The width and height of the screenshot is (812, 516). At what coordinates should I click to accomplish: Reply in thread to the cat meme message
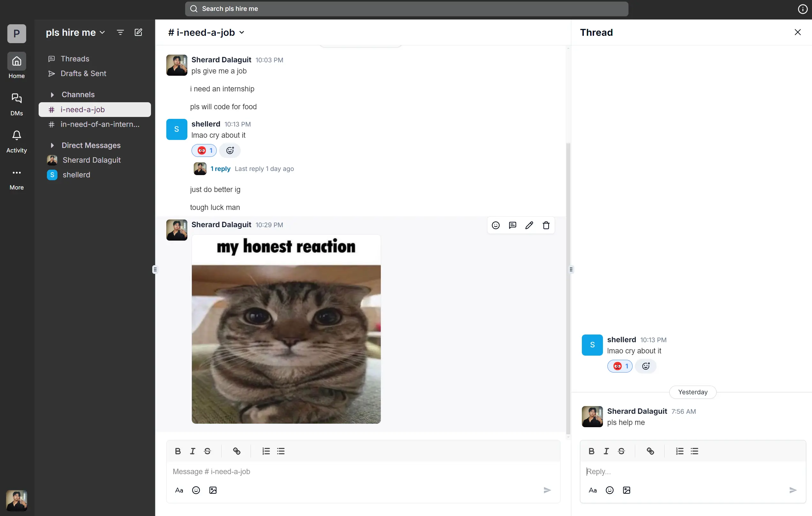click(x=512, y=226)
